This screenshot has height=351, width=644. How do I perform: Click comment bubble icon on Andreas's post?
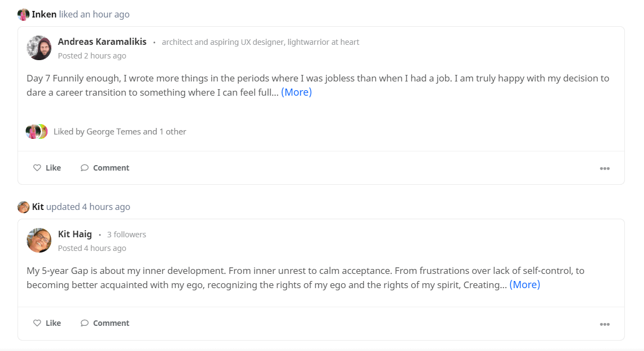point(85,168)
